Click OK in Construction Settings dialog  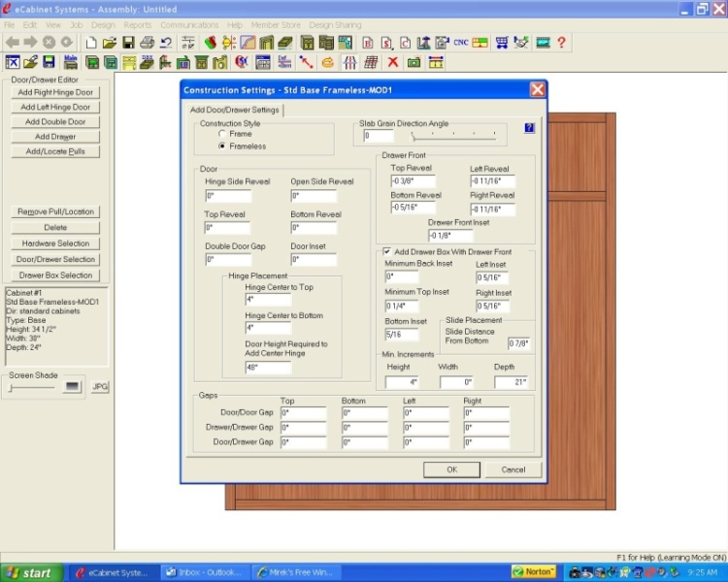pos(451,469)
